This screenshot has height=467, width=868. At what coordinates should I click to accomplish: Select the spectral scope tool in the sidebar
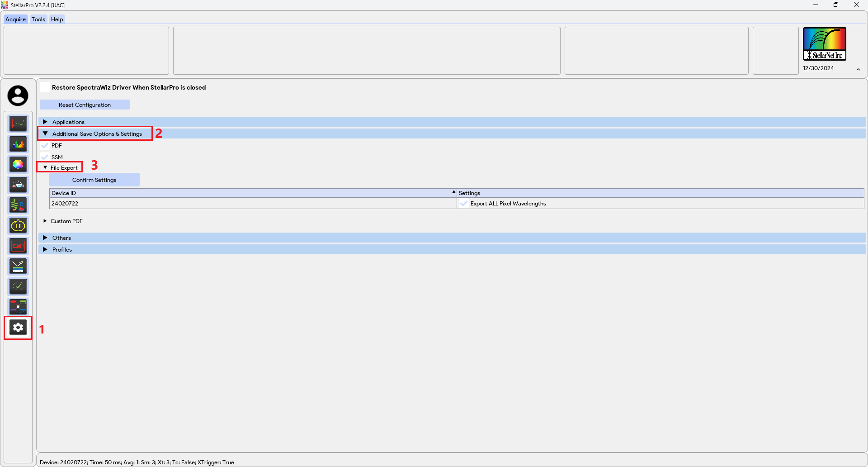coord(18,123)
